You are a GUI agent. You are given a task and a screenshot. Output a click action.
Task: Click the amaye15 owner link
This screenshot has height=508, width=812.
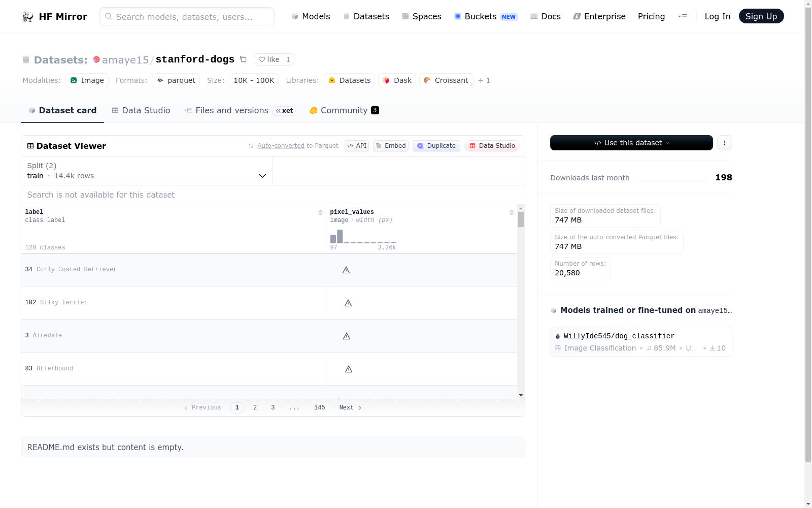coord(125,60)
